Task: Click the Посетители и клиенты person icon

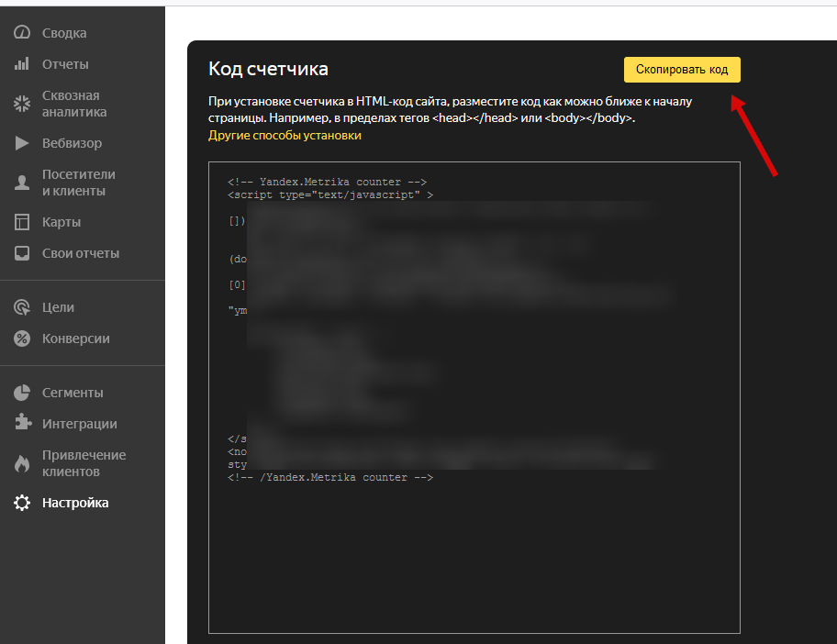Action: pos(22,183)
